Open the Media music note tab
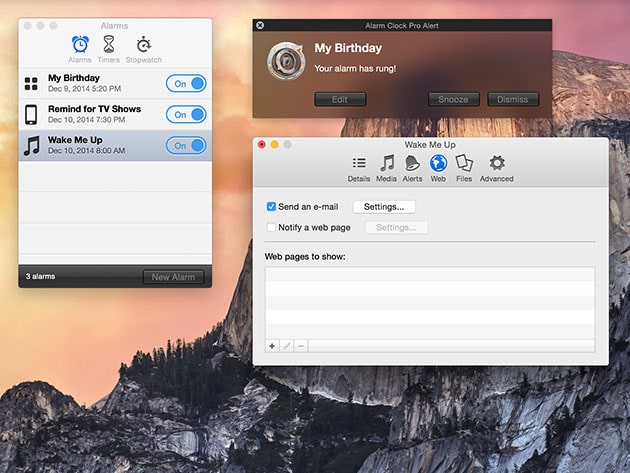 point(387,169)
